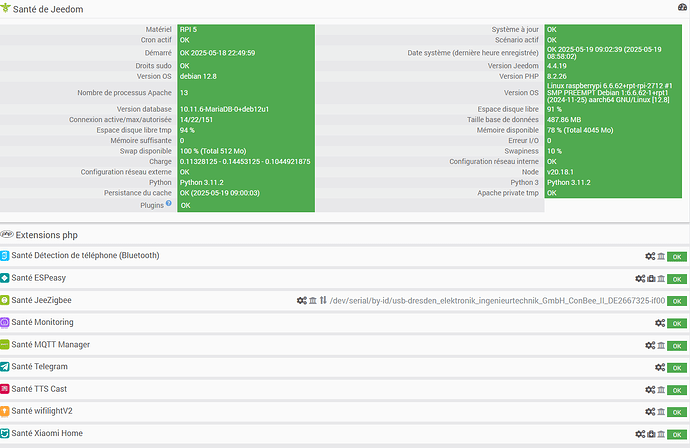This screenshot has height=448, width=690.
Task: Click the benchmark icon at top right of Santé de Jeedom
Action: coord(683,7)
